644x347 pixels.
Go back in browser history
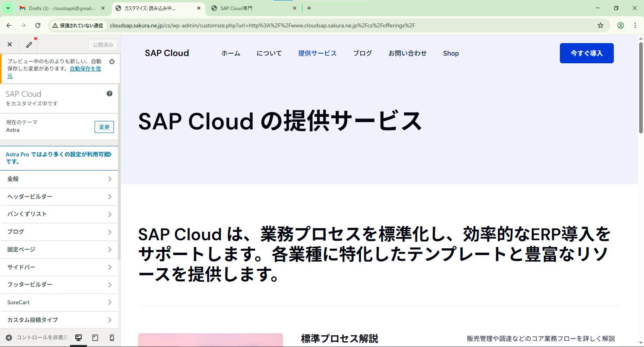click(9, 25)
